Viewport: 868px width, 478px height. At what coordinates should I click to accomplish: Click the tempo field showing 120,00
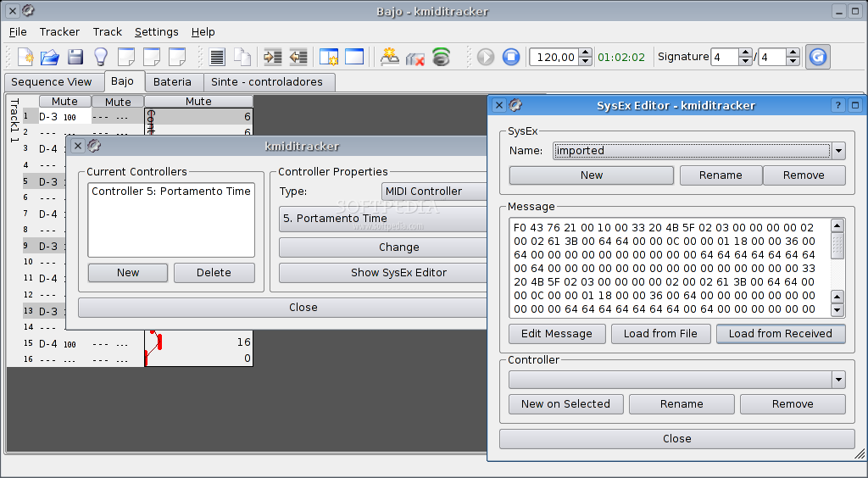pos(554,57)
